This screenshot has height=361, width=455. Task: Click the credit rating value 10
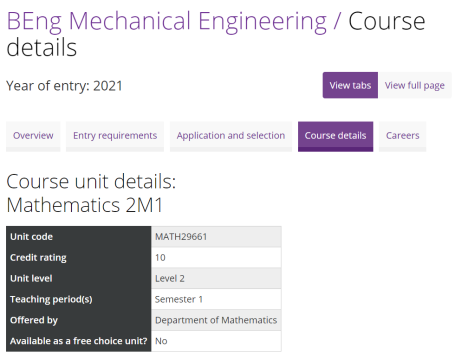[x=216, y=257]
